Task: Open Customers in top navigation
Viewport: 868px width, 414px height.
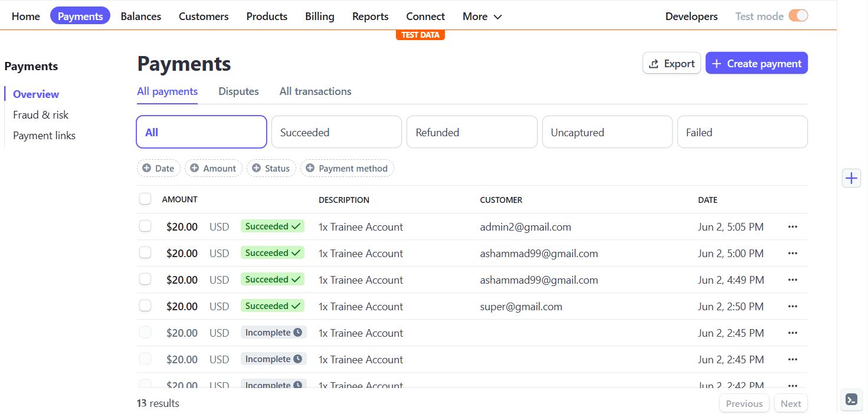Action: [204, 17]
